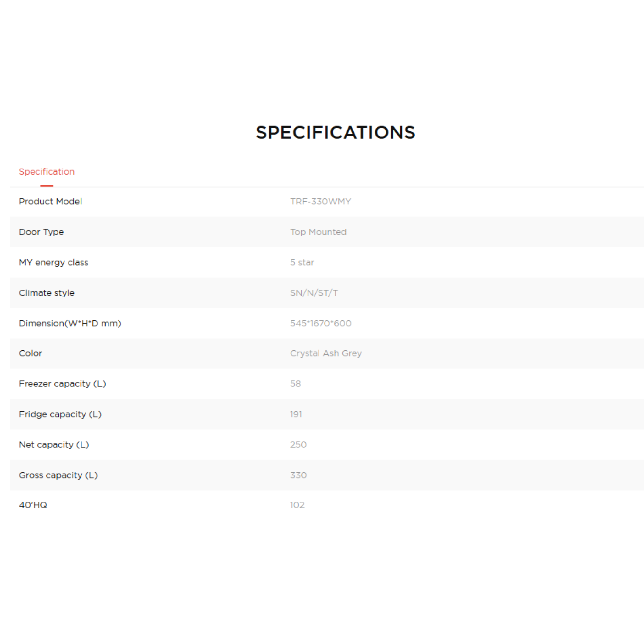
Task: Select the 545*1670*600 dimension value
Action: 321,323
